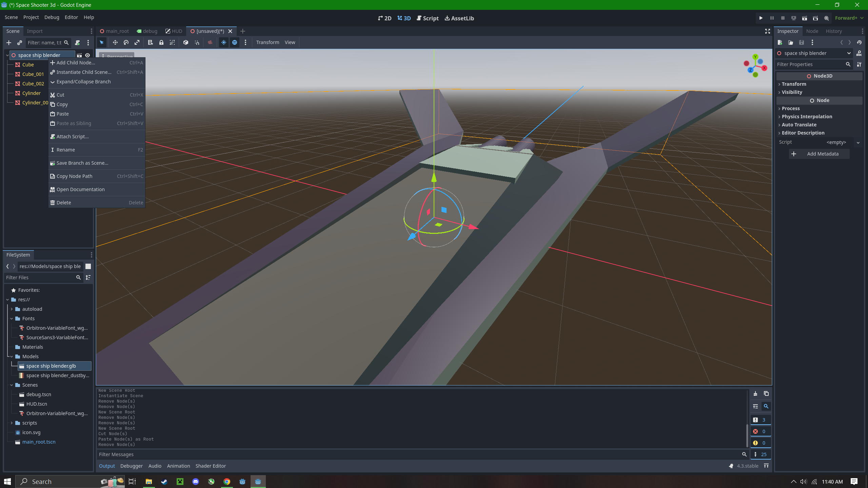Select Attach Script in context menu
This screenshot has height=488, width=868.
coord(97,137)
